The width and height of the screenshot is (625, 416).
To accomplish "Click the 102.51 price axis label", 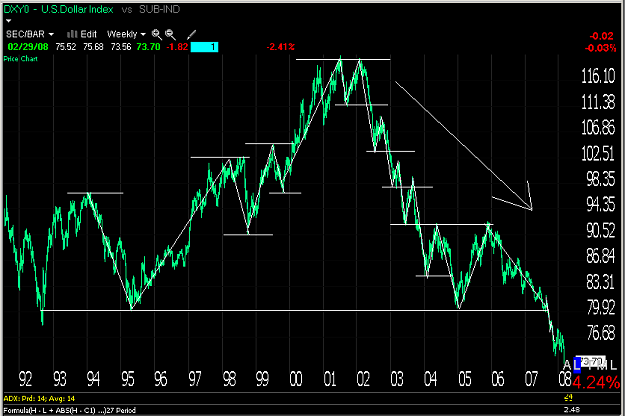I will click(x=598, y=153).
